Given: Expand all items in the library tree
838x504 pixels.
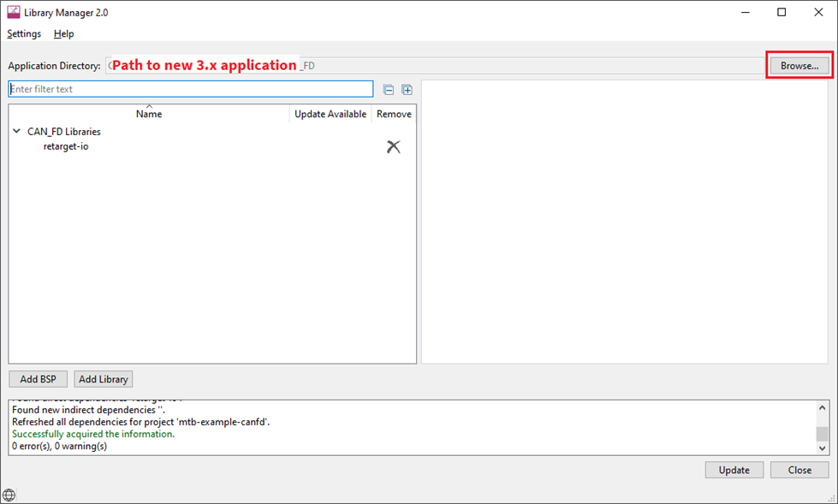Looking at the screenshot, I should click(407, 89).
